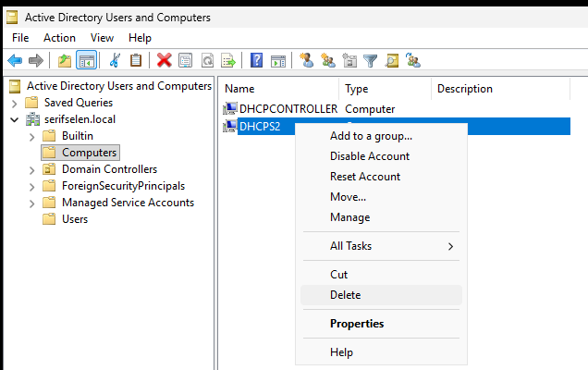This screenshot has width=588, height=370.
Task: Click the Export List toolbar icon
Action: tap(228, 60)
